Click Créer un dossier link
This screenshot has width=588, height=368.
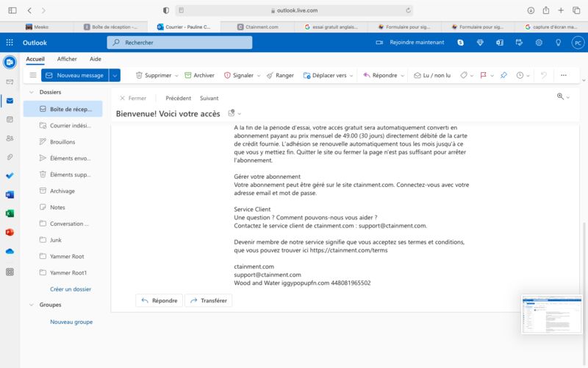[x=71, y=289]
